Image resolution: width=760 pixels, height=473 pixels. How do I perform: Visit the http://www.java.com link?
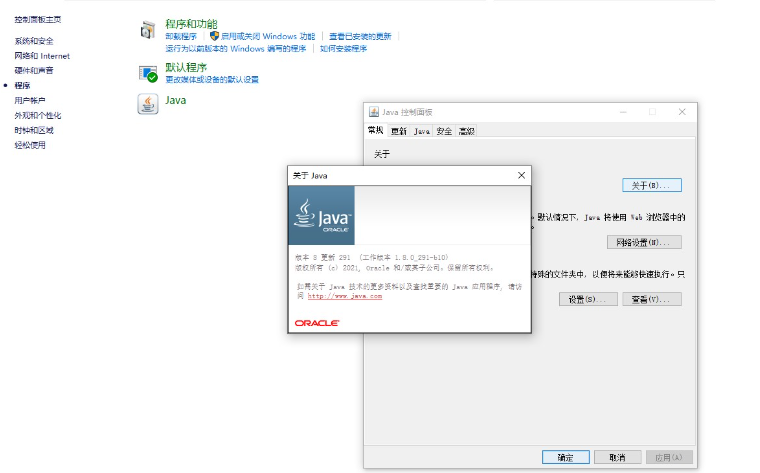coord(345,296)
